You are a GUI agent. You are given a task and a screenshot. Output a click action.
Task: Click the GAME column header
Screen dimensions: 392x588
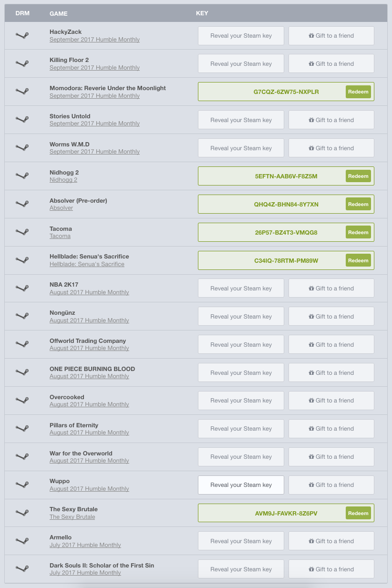pyautogui.click(x=58, y=13)
